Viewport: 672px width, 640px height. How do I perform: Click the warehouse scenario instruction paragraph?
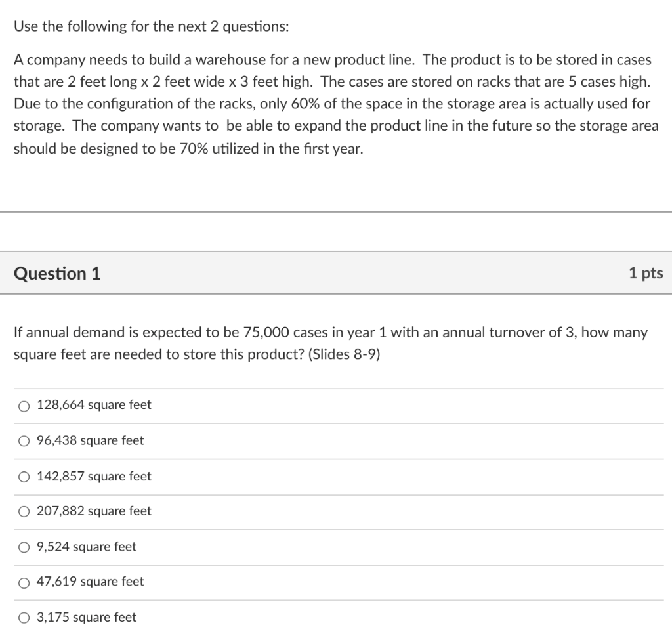tap(336, 103)
